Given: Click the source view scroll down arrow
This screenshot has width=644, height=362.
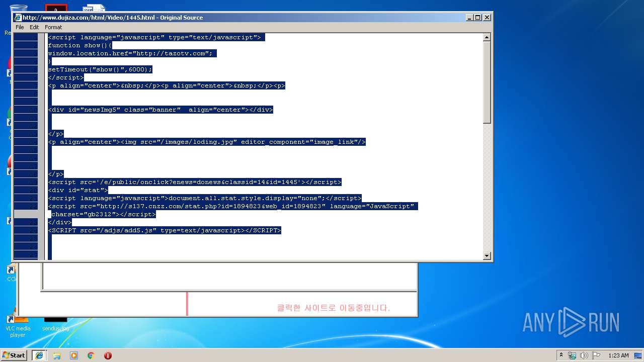Looking at the screenshot, I should 487,255.
